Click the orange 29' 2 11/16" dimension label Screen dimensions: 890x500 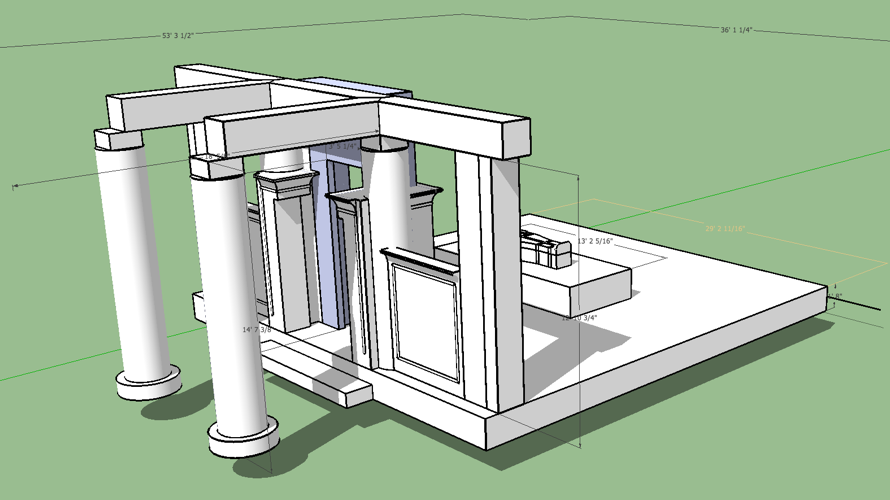pyautogui.click(x=726, y=229)
